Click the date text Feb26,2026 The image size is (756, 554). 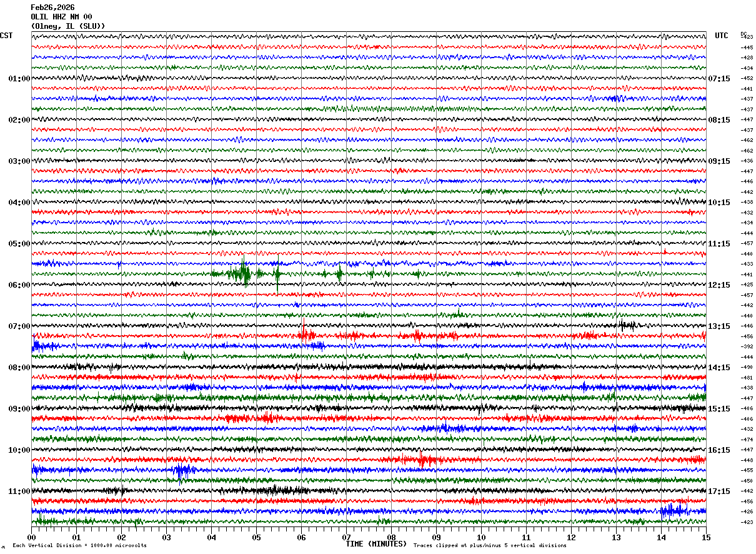52,8
